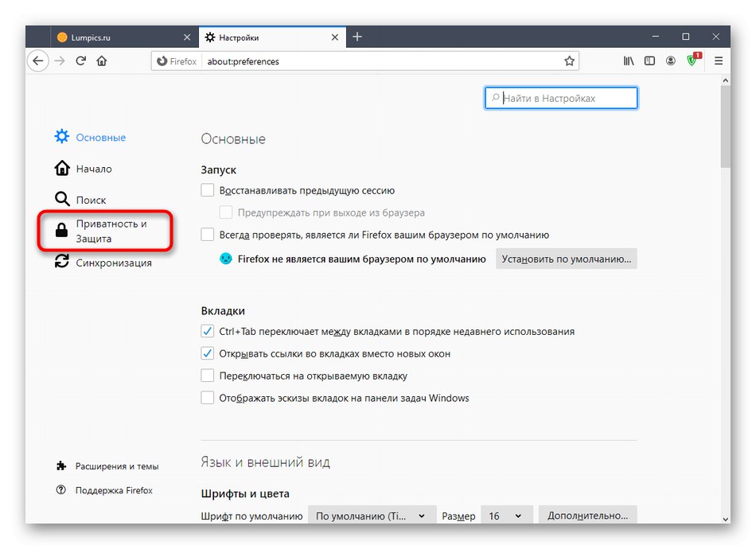Close the Lumpics.ru tab

coord(187,37)
